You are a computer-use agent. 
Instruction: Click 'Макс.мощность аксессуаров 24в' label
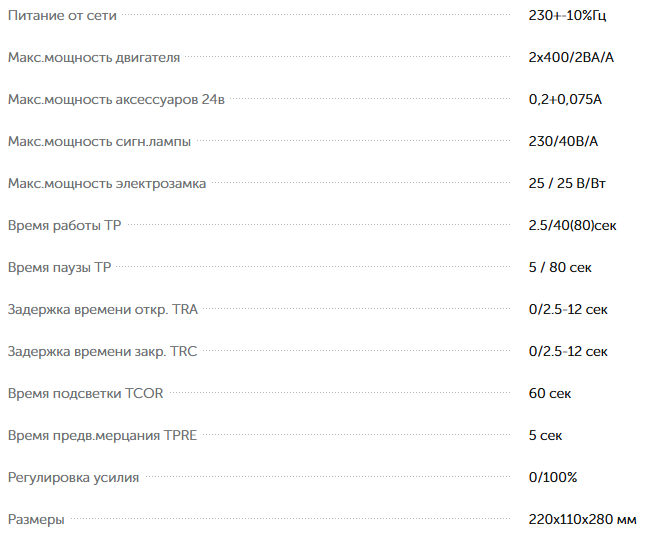tap(116, 100)
